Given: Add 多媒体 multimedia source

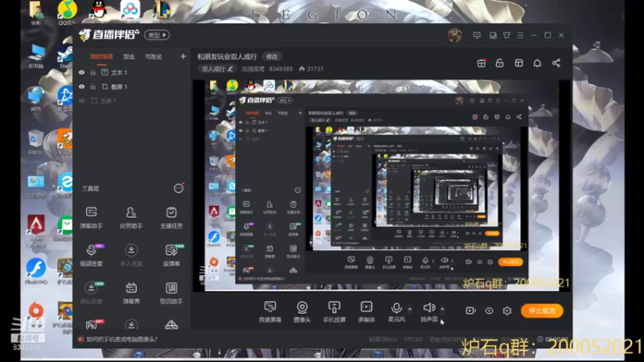Looking at the screenshot, I should click(x=366, y=312).
